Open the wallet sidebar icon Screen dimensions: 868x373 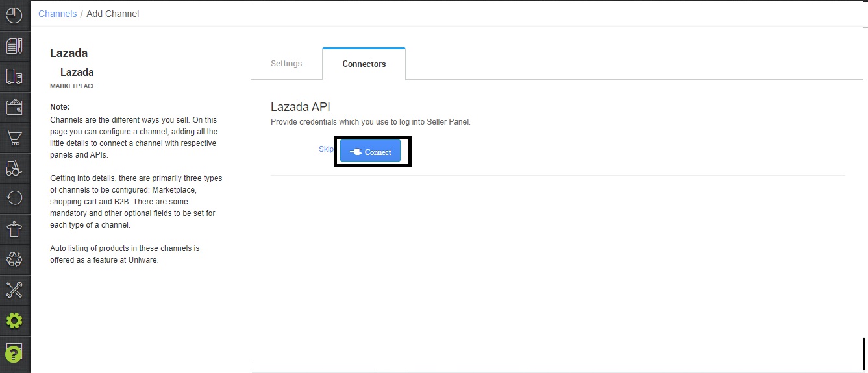14,107
